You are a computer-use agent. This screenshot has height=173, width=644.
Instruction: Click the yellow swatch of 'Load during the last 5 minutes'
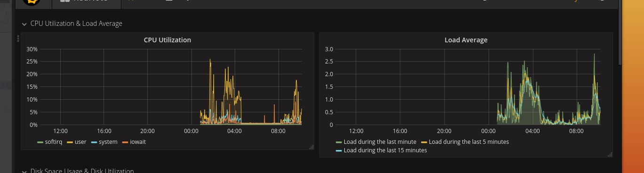[424, 142]
